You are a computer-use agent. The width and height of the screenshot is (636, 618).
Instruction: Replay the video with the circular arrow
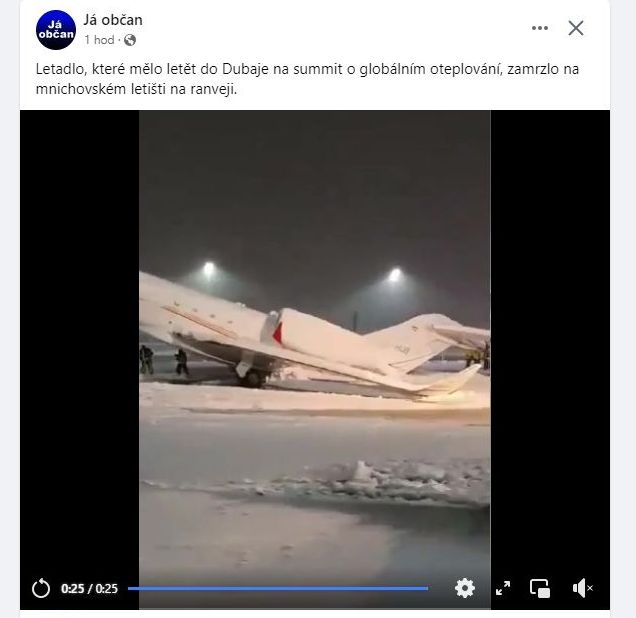click(x=41, y=588)
